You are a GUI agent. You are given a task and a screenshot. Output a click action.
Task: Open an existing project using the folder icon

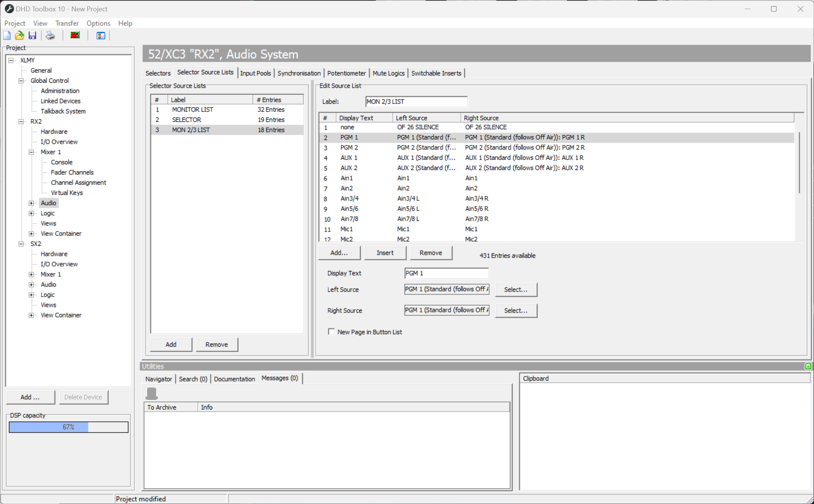click(19, 35)
